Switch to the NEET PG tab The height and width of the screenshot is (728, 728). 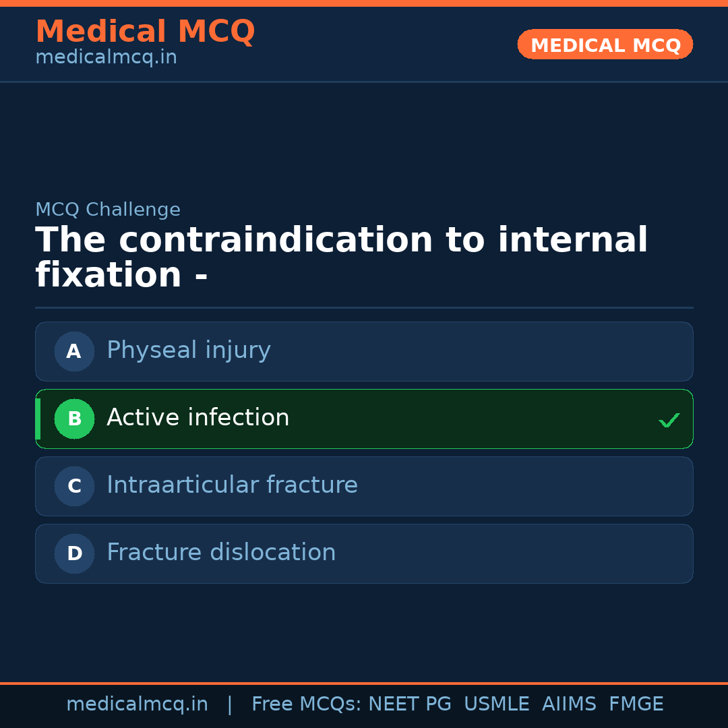point(409,704)
